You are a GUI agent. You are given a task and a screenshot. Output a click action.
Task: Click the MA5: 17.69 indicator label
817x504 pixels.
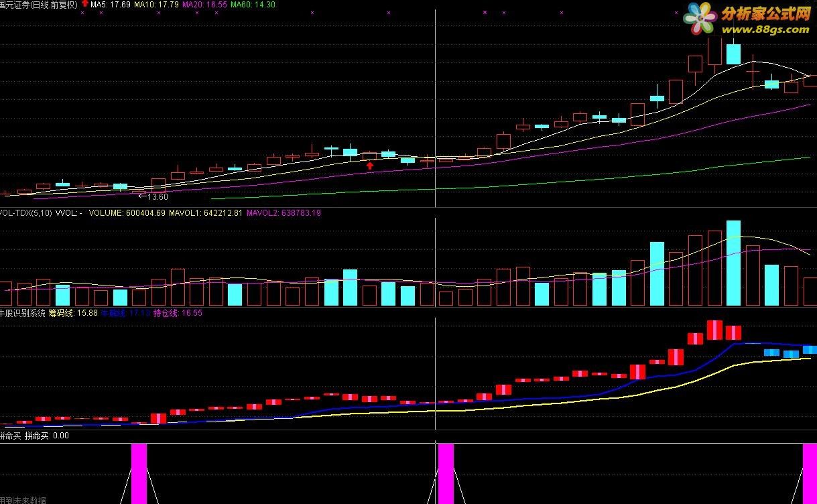pos(111,5)
